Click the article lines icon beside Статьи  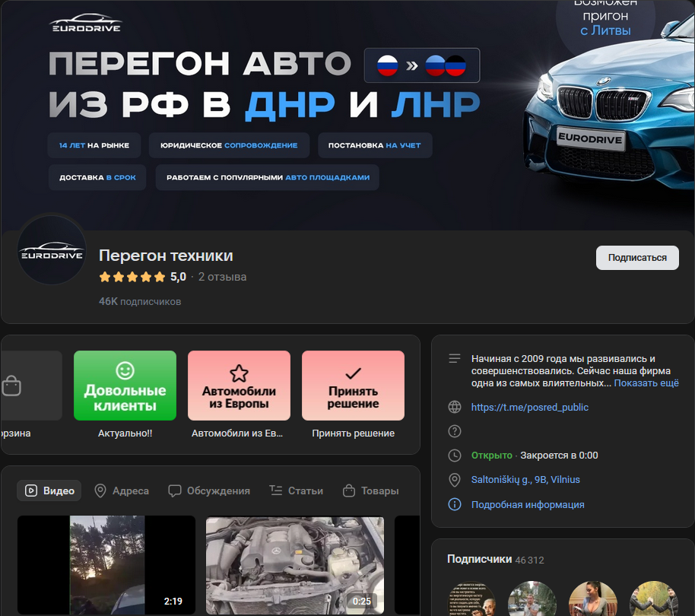click(x=276, y=491)
